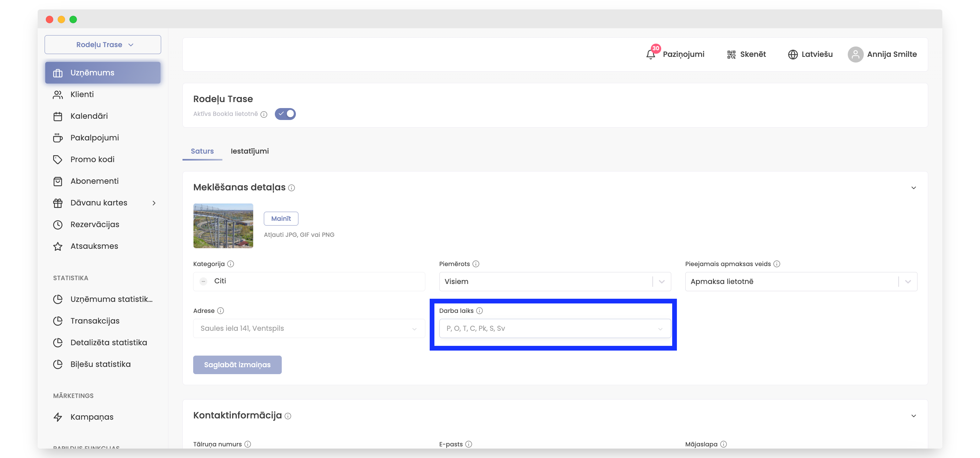This screenshot has width=980, height=458.
Task: Click the Annija Smilte profile avatar
Action: (855, 54)
